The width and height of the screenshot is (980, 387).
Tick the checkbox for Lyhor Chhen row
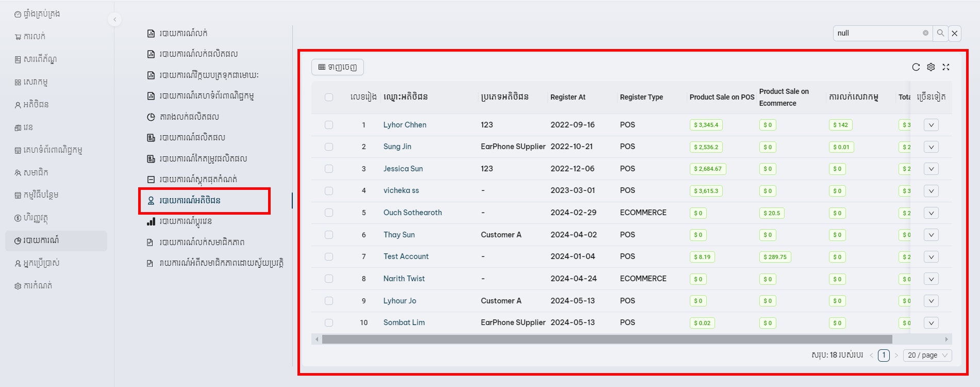tap(329, 125)
